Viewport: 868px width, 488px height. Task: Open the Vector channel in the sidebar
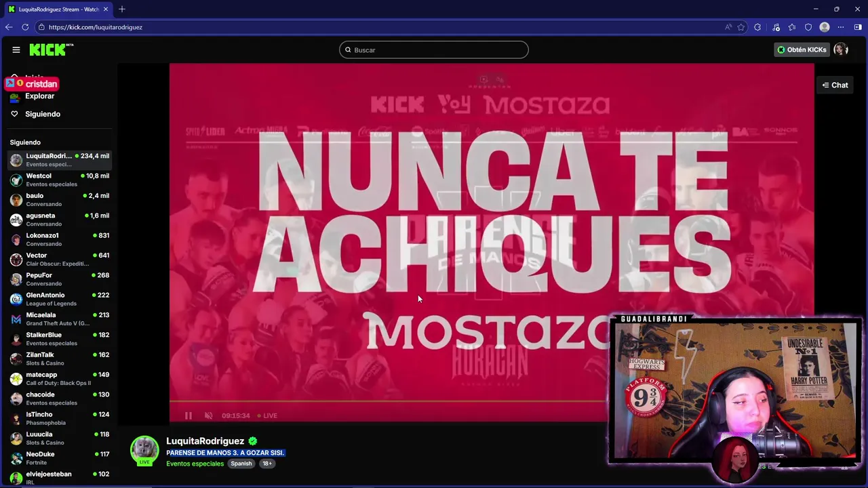tap(60, 259)
